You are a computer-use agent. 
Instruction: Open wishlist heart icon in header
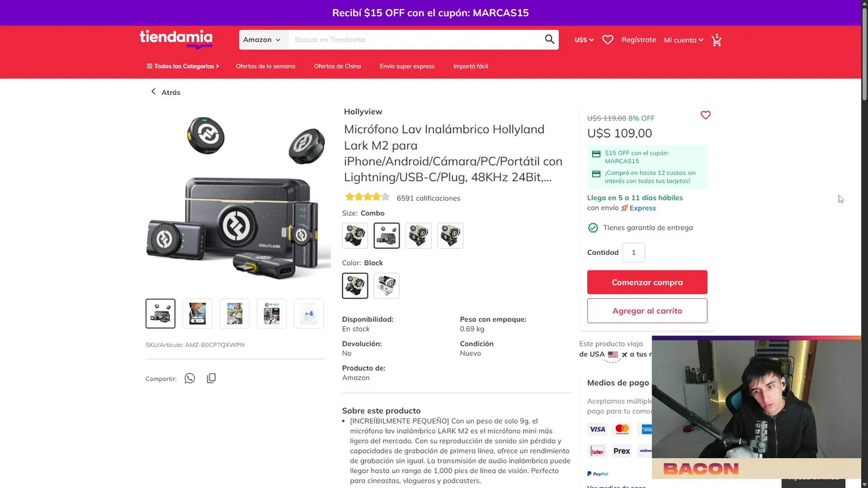608,40
